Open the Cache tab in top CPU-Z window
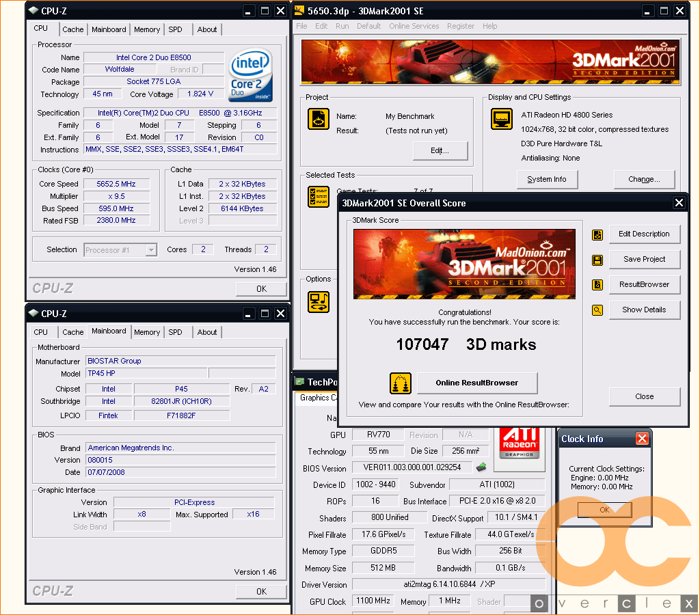The height and width of the screenshot is (615, 700). (72, 29)
